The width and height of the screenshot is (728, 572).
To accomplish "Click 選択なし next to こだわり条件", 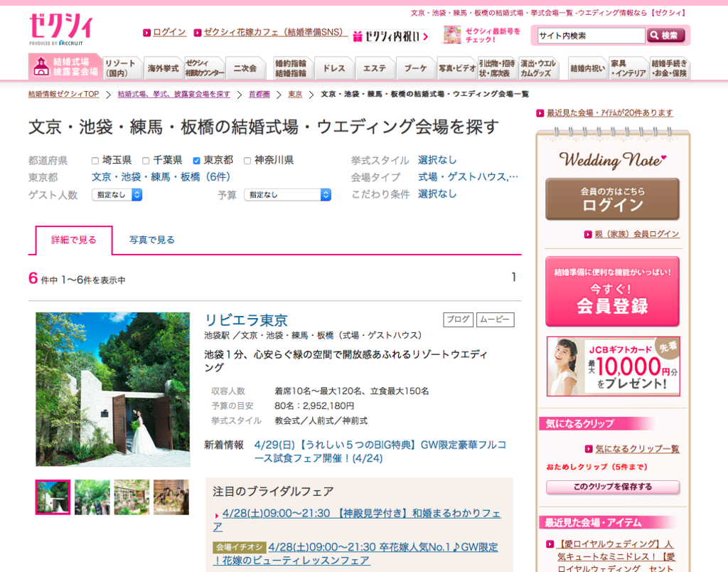I will [x=437, y=194].
